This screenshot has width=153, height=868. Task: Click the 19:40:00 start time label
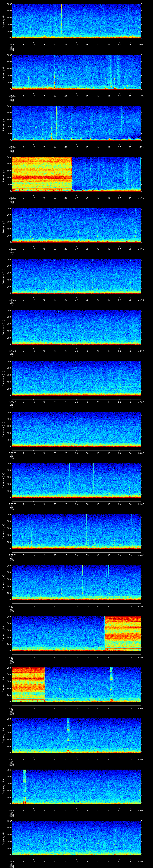click(x=12, y=606)
